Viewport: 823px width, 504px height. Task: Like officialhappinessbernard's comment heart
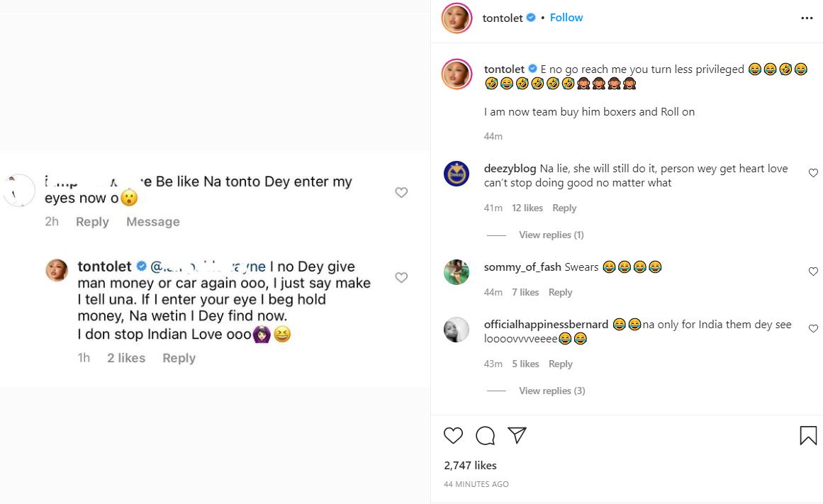(813, 328)
